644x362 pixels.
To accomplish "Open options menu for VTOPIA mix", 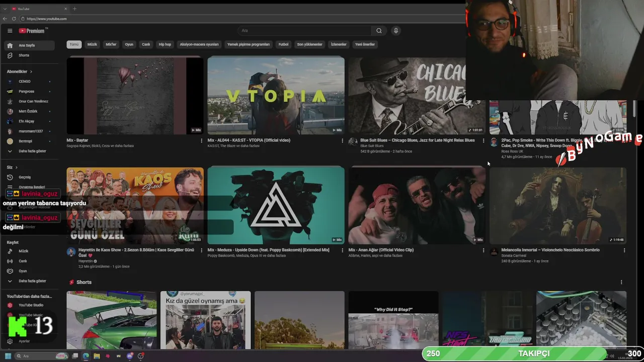I will (342, 141).
